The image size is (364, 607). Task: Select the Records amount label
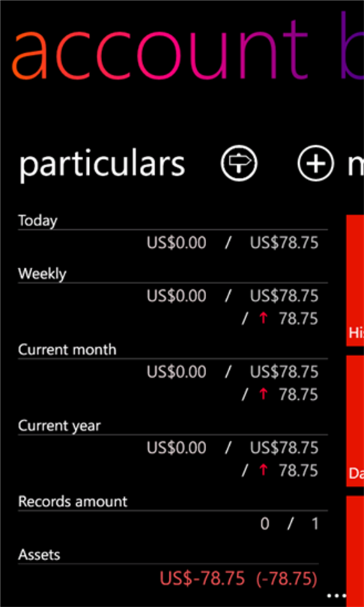(73, 501)
